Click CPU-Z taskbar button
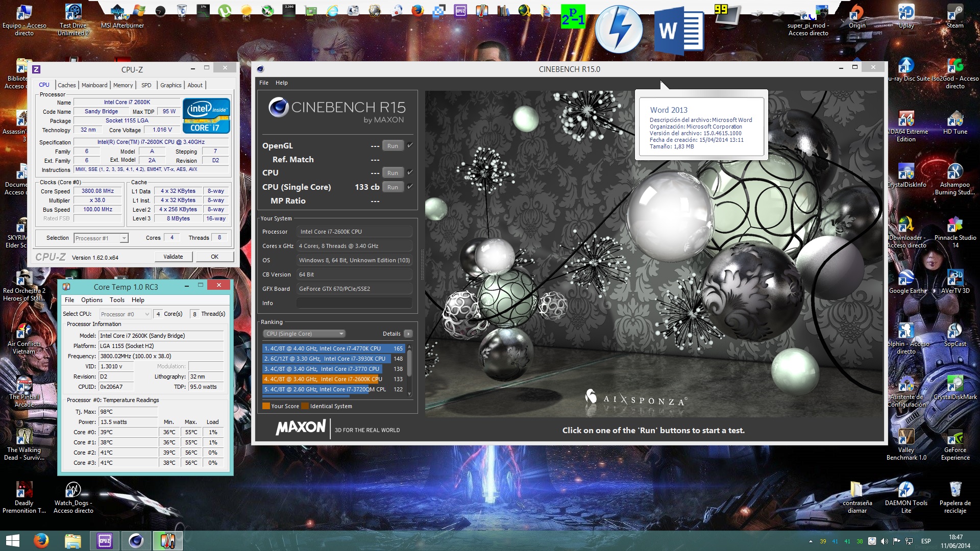Viewport: 980px width, 551px height. click(105, 541)
